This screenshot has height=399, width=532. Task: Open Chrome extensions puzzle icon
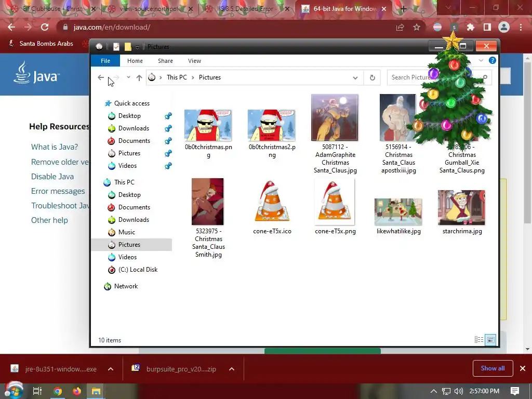pyautogui.click(x=470, y=27)
